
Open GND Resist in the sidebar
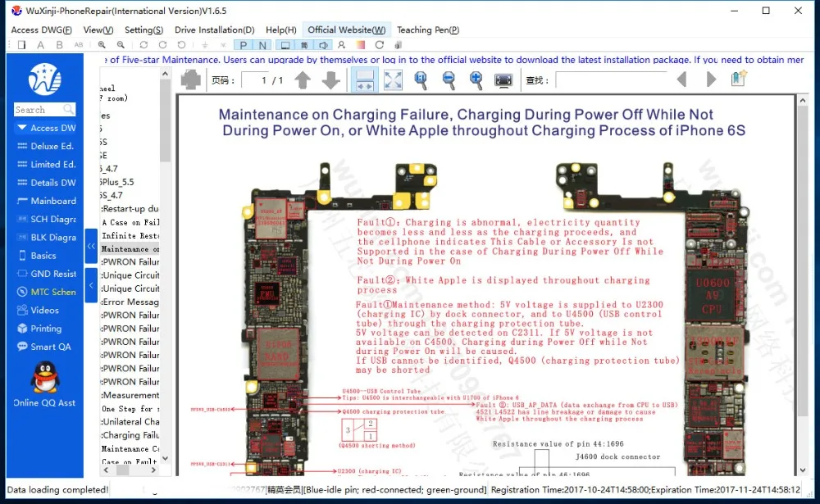[46, 274]
